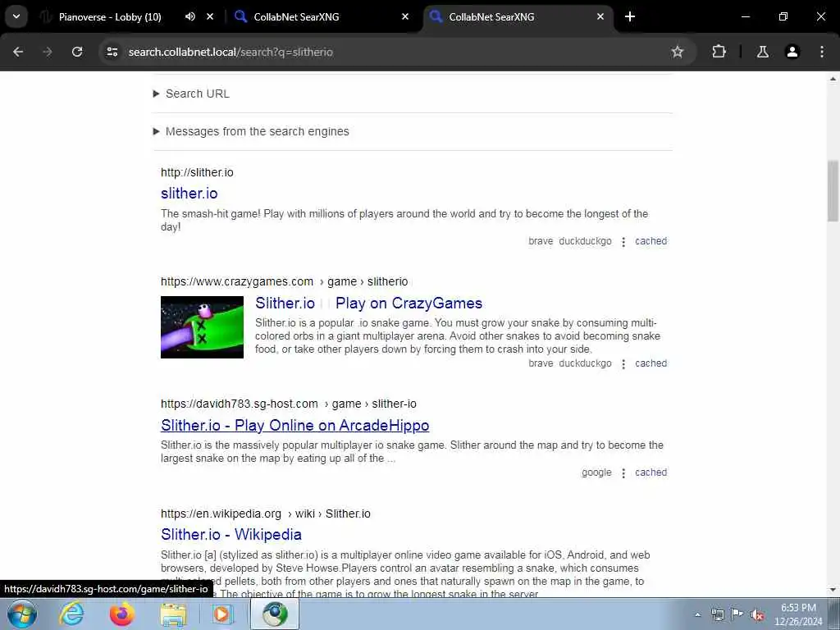
Task: Open the user profile menu
Action: coord(792,52)
